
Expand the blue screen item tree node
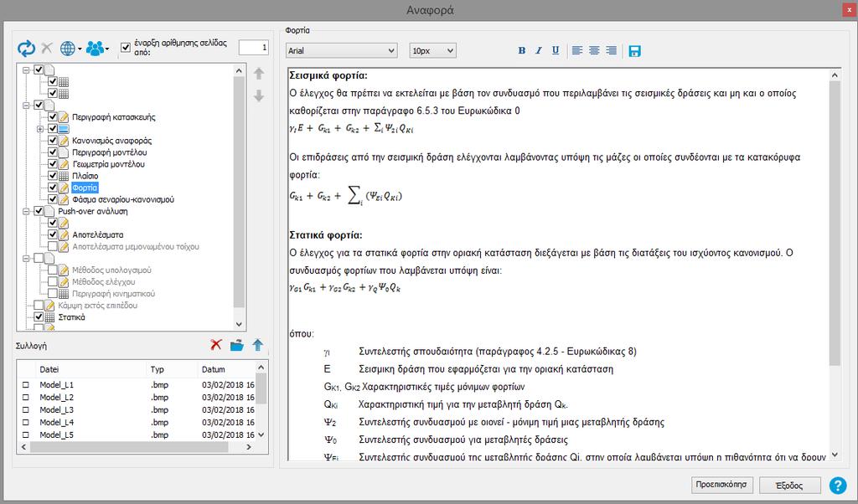coord(40,129)
